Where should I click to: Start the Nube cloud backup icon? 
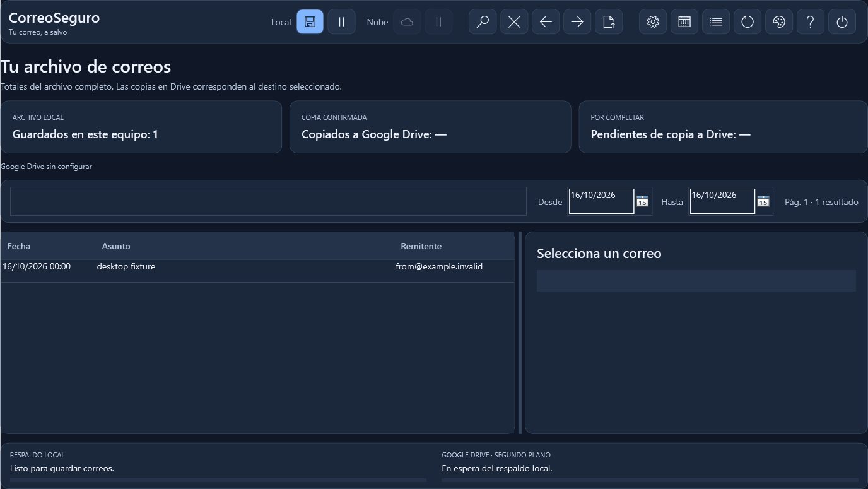pos(407,22)
